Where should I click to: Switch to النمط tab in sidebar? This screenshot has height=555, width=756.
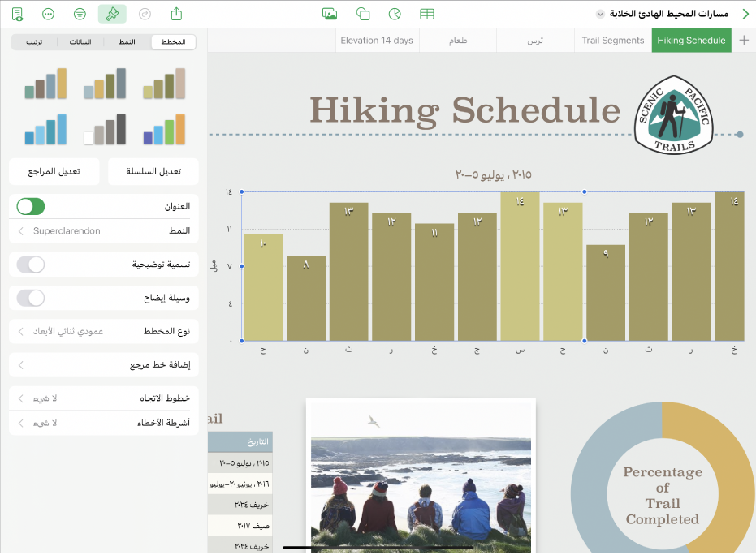(127, 42)
